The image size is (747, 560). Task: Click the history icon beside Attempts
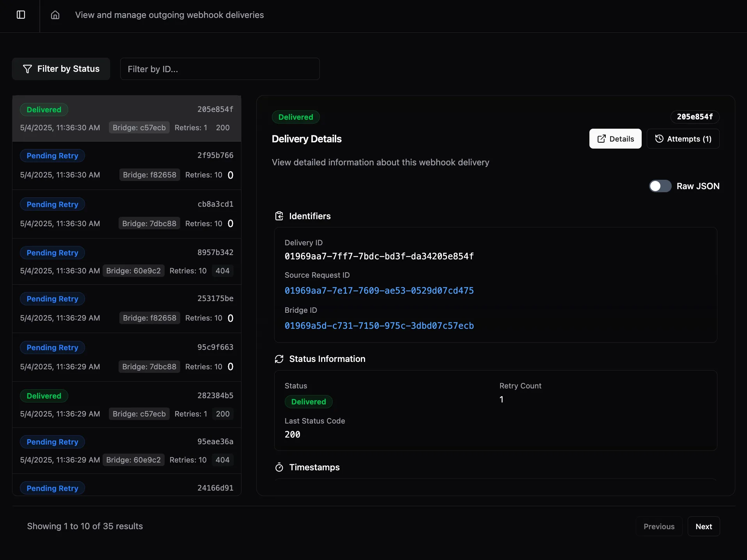click(x=658, y=138)
